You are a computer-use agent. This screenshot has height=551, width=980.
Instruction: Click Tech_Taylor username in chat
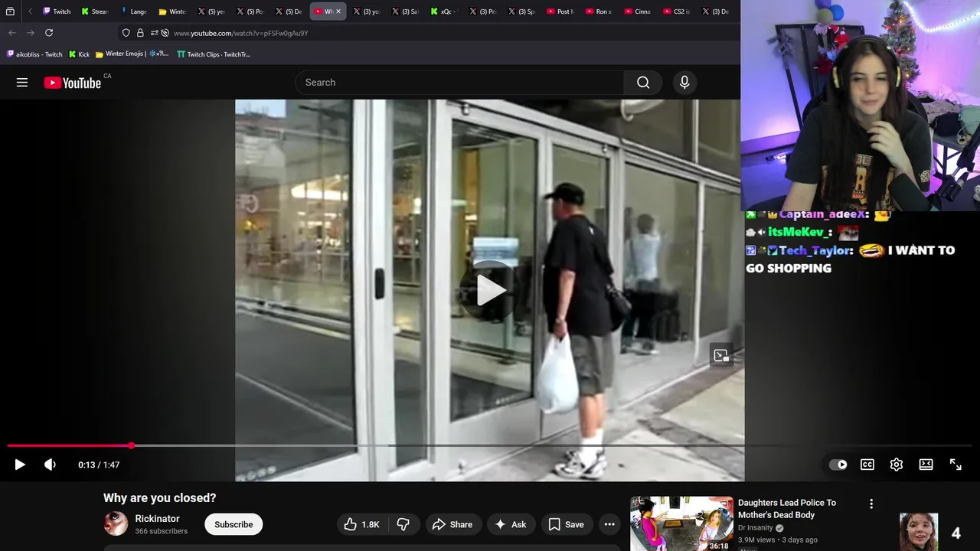(816, 250)
